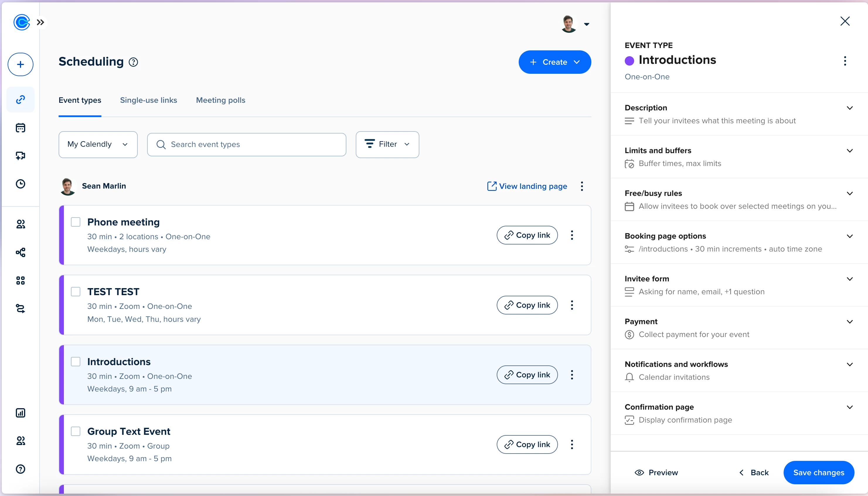Click the blue Create button

(x=555, y=62)
